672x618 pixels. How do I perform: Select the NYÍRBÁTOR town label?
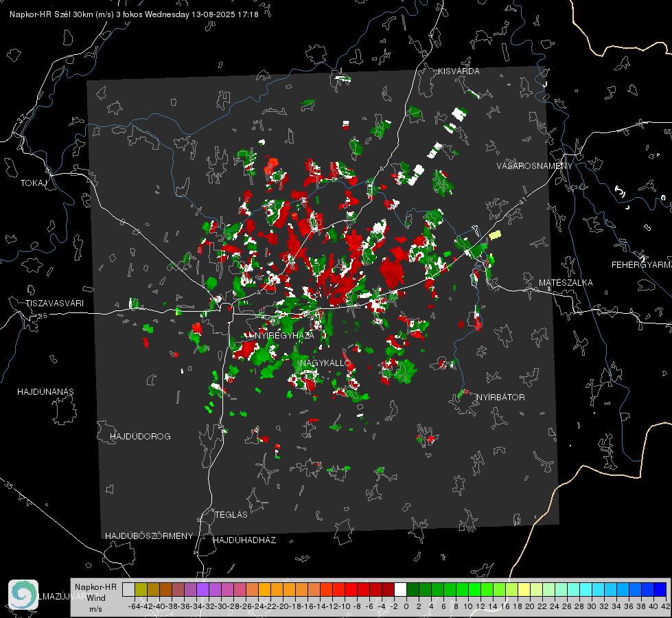click(500, 397)
